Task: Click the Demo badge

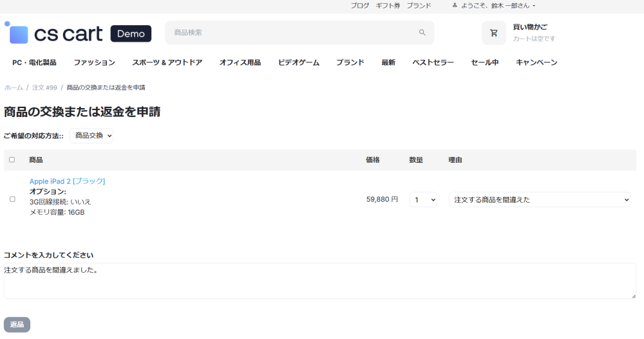Action: 131,33
